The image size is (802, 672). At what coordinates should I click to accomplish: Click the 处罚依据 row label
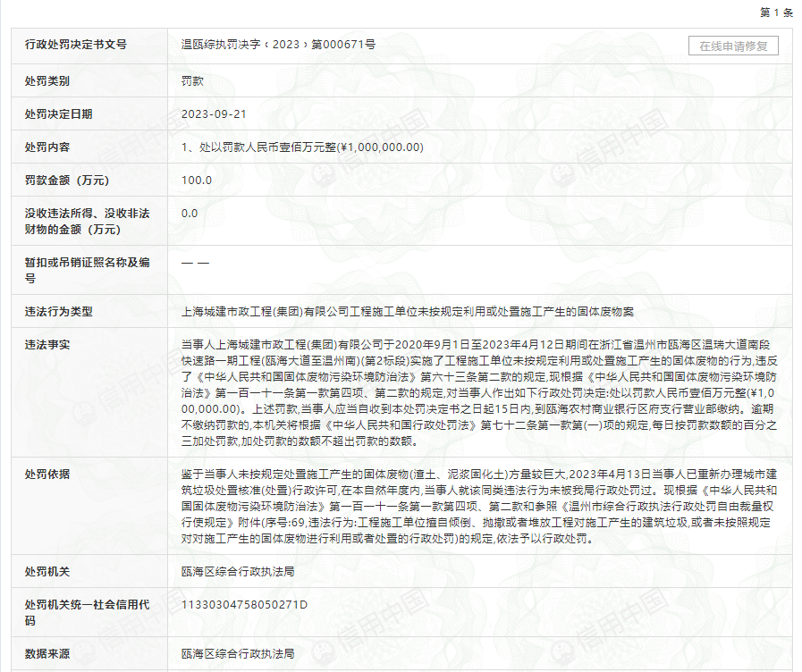click(x=47, y=474)
